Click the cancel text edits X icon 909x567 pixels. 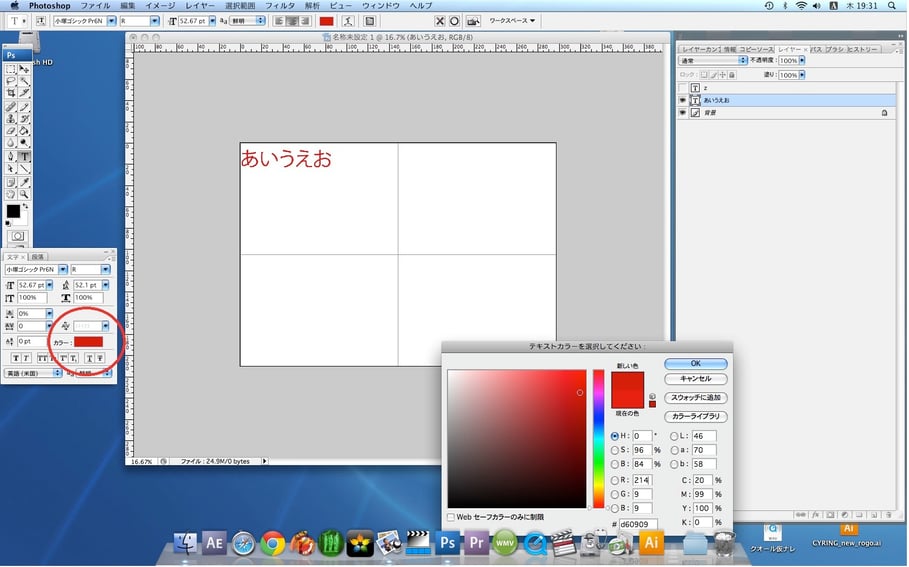point(439,20)
